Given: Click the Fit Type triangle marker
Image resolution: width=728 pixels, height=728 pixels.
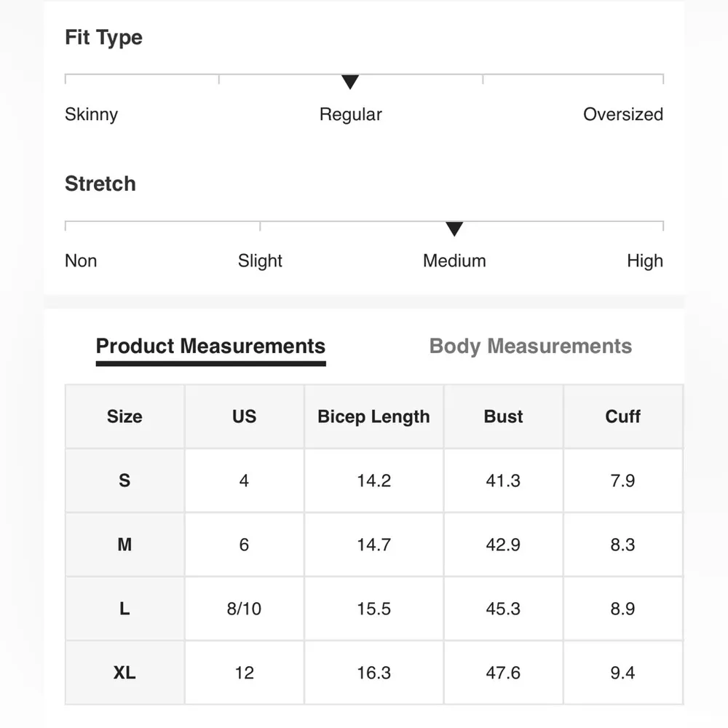Looking at the screenshot, I should 350,82.
